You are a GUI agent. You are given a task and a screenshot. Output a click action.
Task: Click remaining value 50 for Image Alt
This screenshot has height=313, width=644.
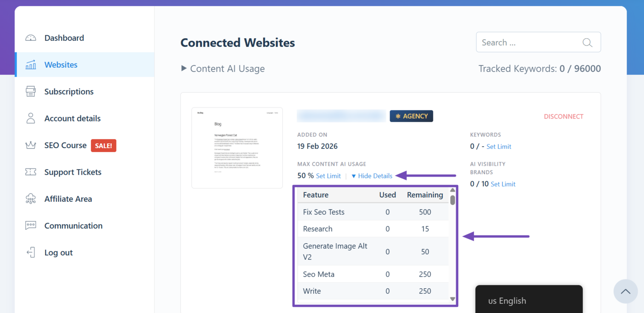pyautogui.click(x=425, y=251)
